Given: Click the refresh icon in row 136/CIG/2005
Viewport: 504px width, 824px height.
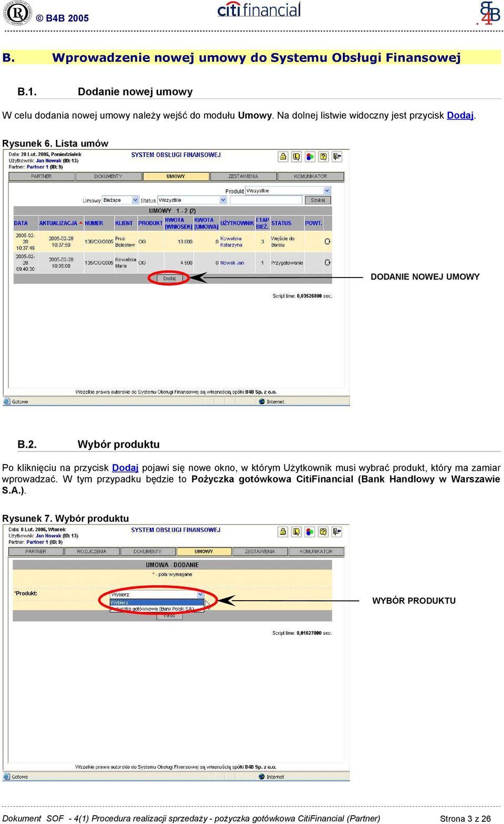Looking at the screenshot, I should [328, 241].
